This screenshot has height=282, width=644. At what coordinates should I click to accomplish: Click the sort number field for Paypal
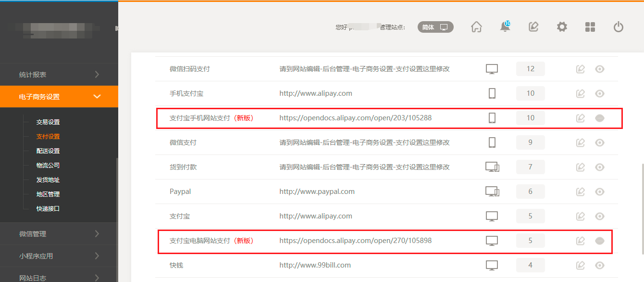coord(530,192)
